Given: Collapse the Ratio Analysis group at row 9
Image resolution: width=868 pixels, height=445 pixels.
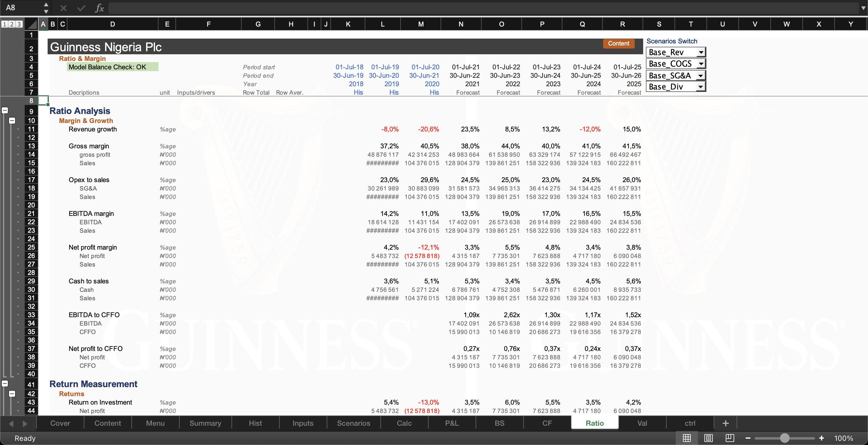Looking at the screenshot, I should pos(5,111).
